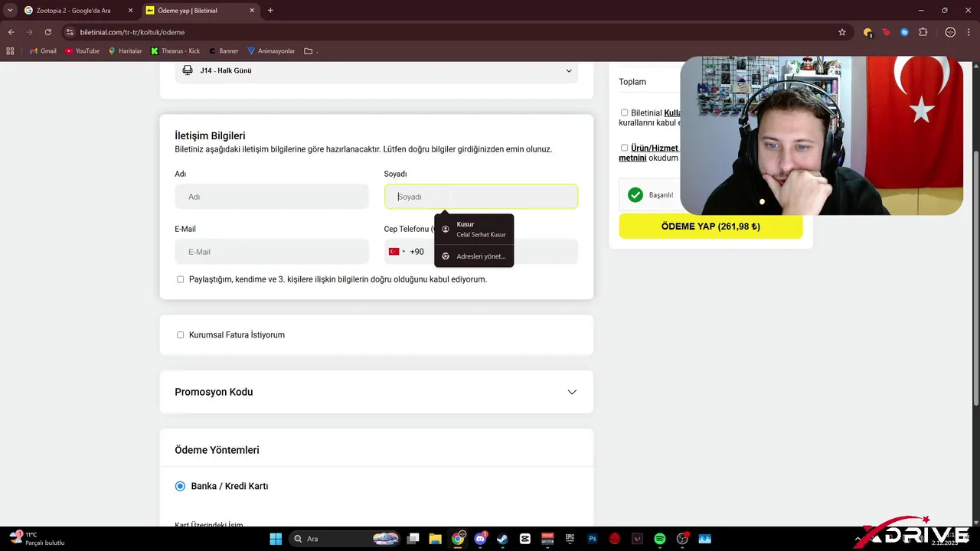Expand the J14 - Halk Günü dropdown
The width and height of the screenshot is (980, 551).
coord(377,70)
